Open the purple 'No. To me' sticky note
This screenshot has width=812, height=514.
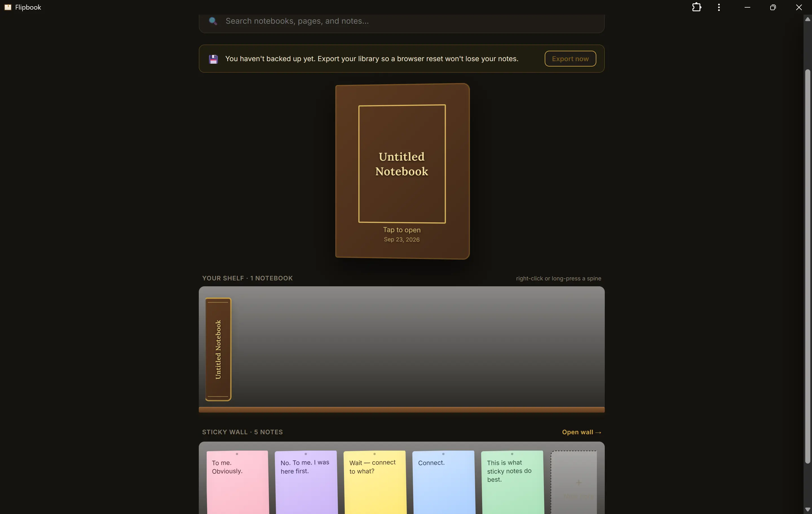tap(306, 482)
